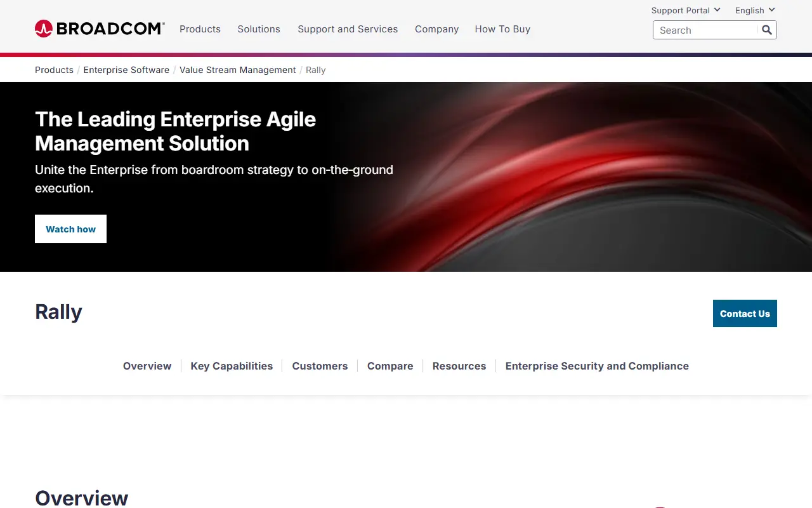
Task: Click the hero headline text
Action: click(175, 131)
